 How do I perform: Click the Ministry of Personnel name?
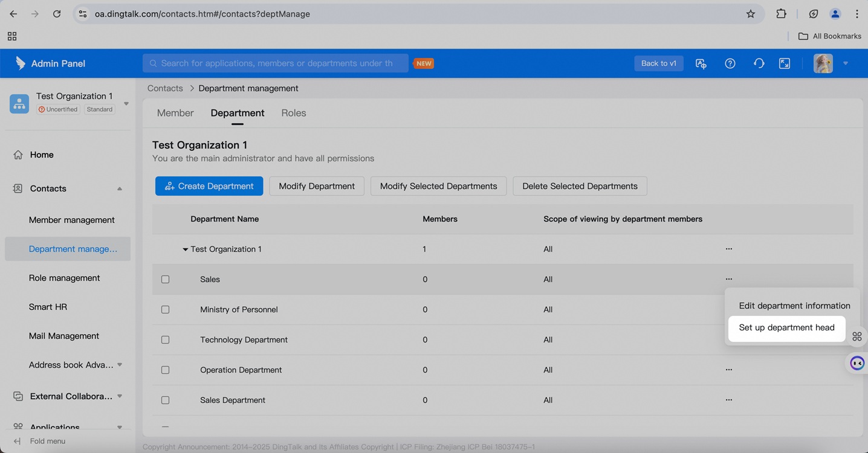pyautogui.click(x=239, y=309)
